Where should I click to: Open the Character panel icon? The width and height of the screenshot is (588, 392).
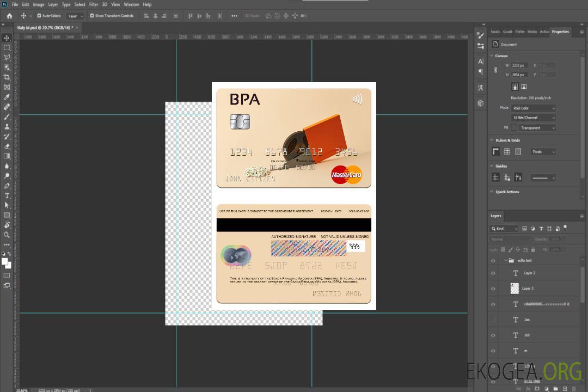[x=481, y=61]
